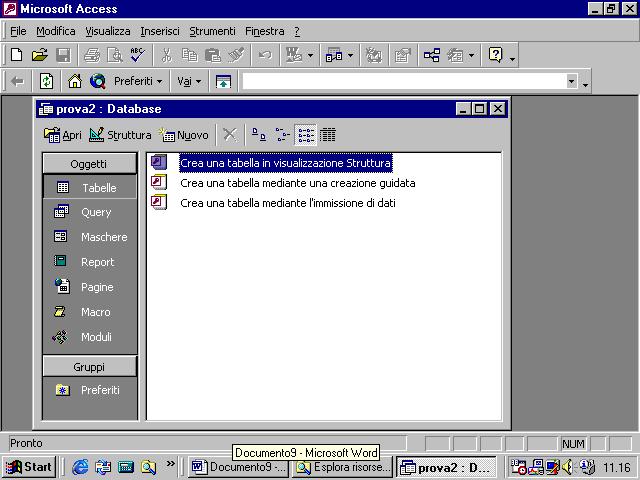Click the Office Assistant help icon
Image resolution: width=640 pixels, height=480 pixels.
pos(496,55)
